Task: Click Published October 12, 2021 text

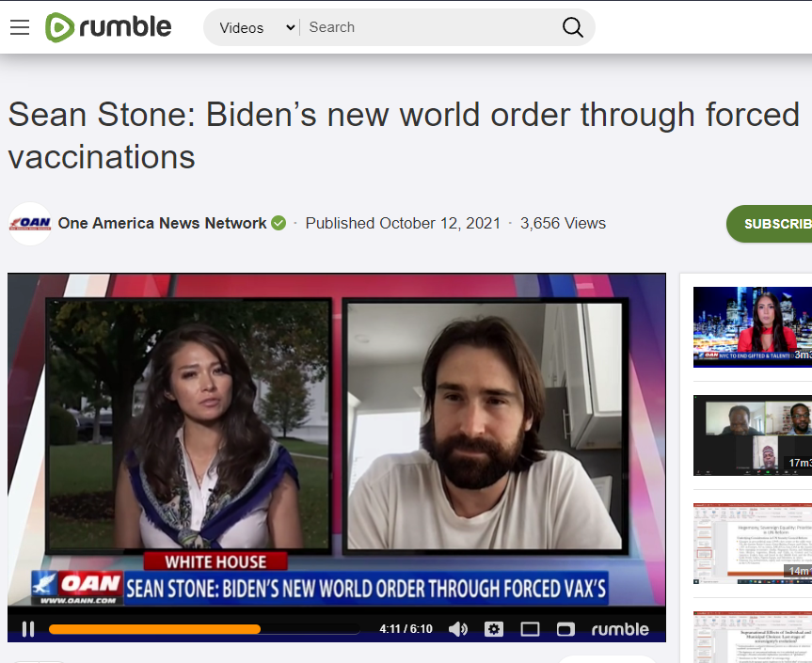Action: tap(403, 223)
